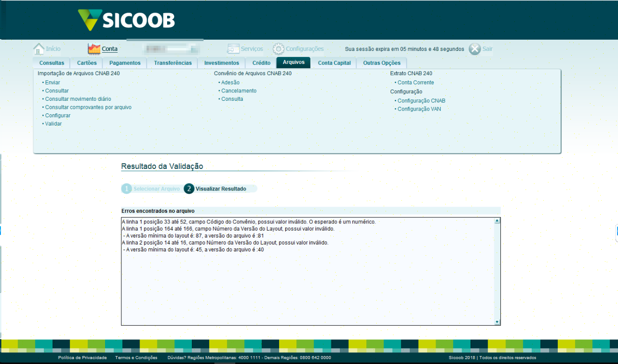Click the Sair text link

pos(487,49)
